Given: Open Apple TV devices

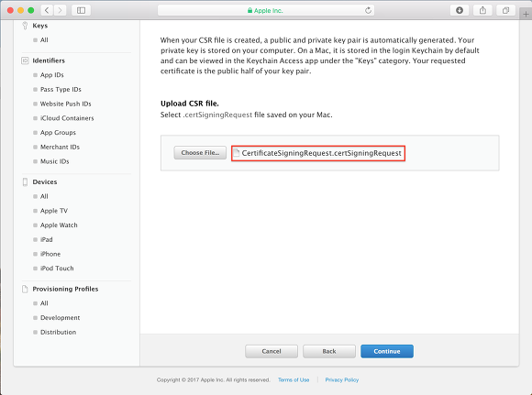Looking at the screenshot, I should coord(54,211).
